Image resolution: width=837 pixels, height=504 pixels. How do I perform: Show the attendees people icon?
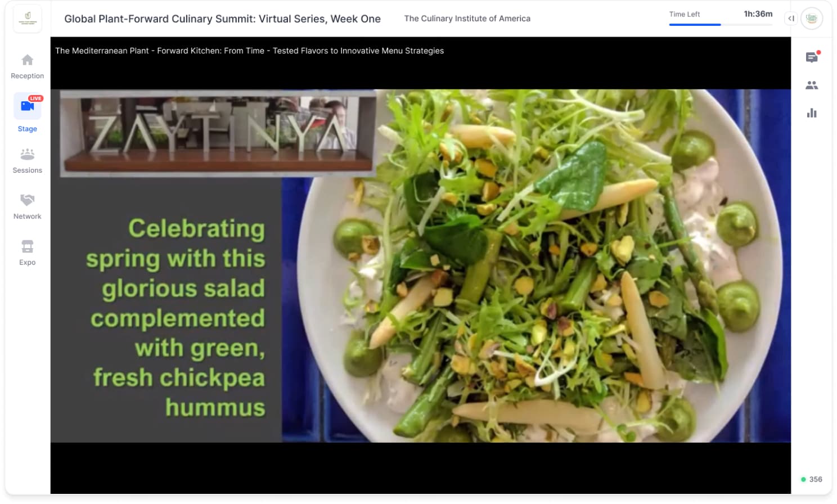click(812, 85)
